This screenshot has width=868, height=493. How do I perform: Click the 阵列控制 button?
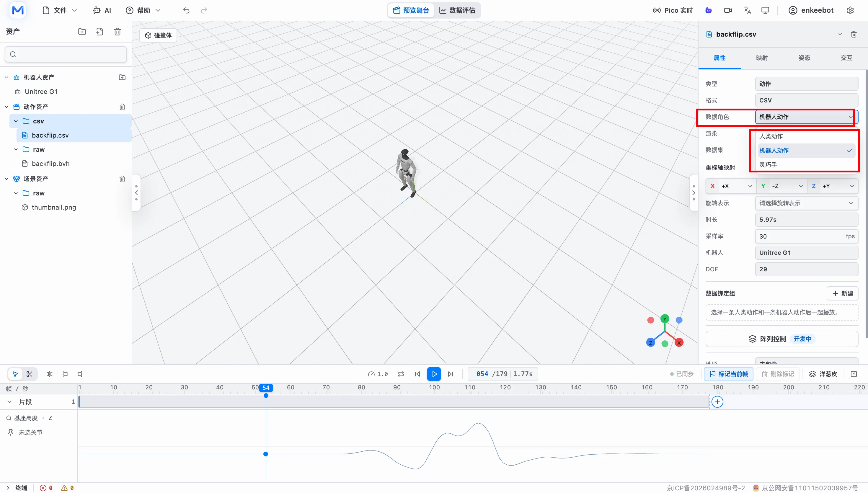782,339
